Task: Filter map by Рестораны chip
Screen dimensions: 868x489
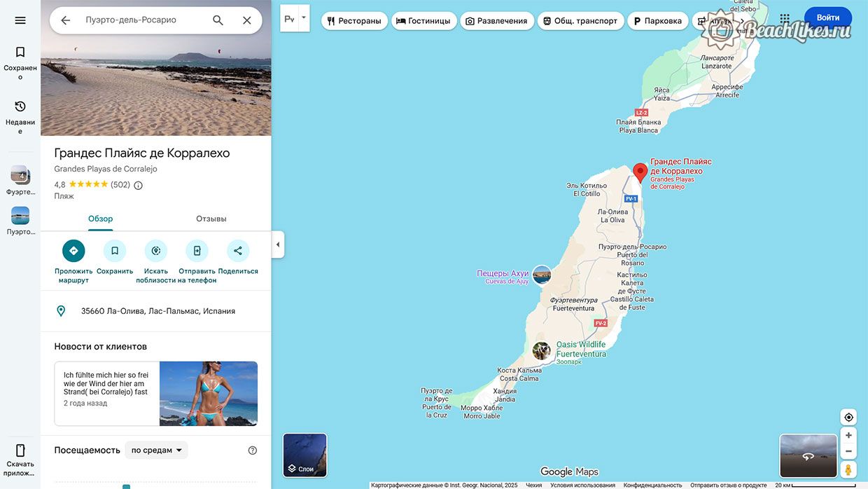Action: point(354,21)
